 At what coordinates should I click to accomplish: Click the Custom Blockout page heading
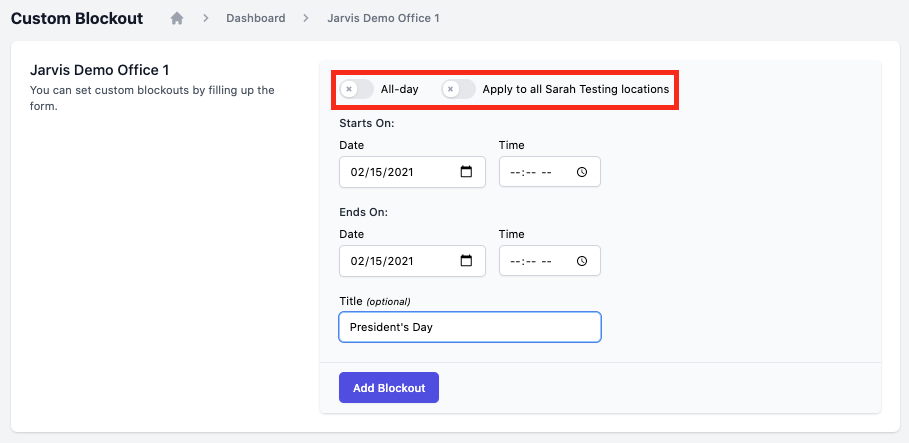point(77,19)
